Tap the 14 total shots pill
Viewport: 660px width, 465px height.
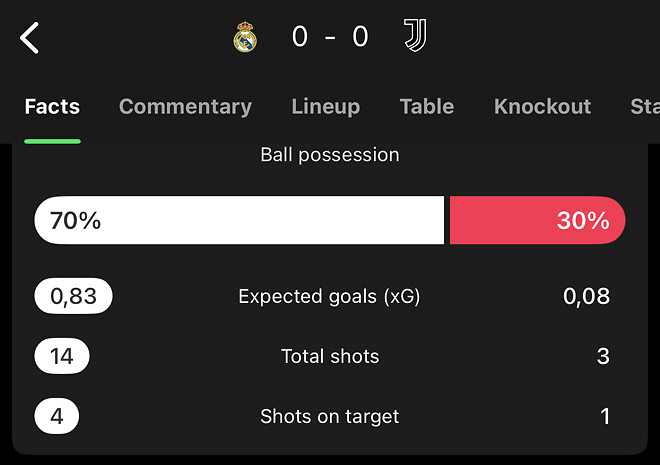coord(62,357)
